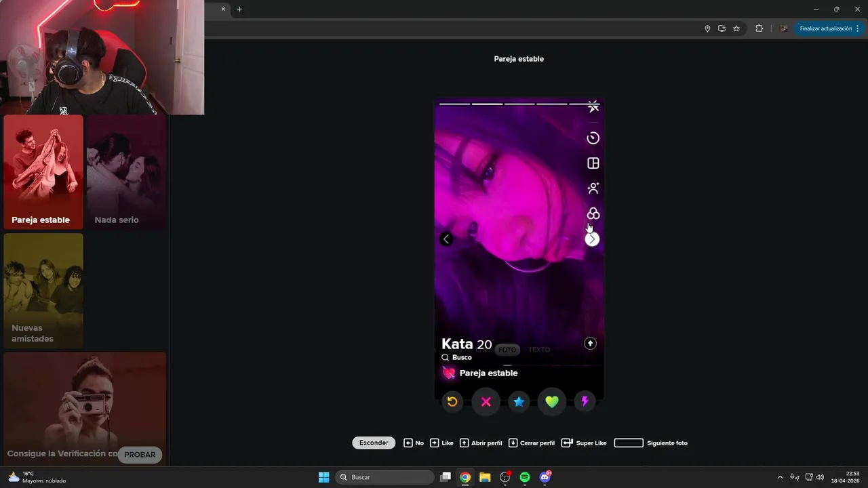The image size is (868, 488).
Task: Activate the purple lightning Boost button
Action: click(x=585, y=402)
